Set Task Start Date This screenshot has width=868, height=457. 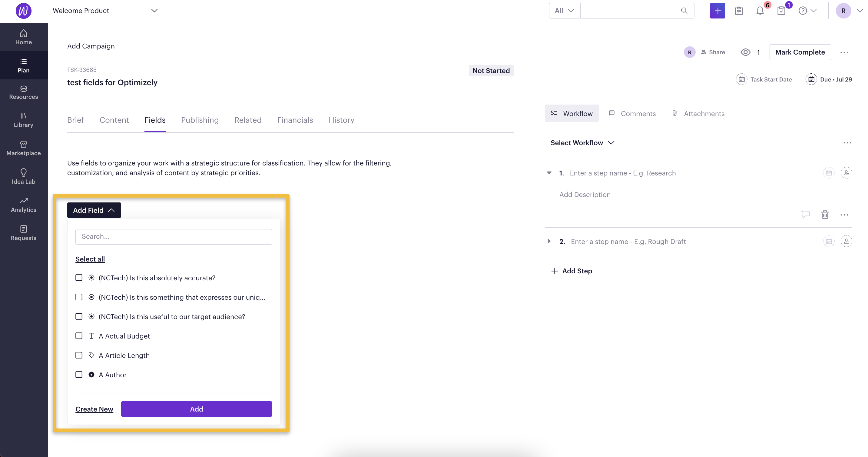(x=764, y=79)
